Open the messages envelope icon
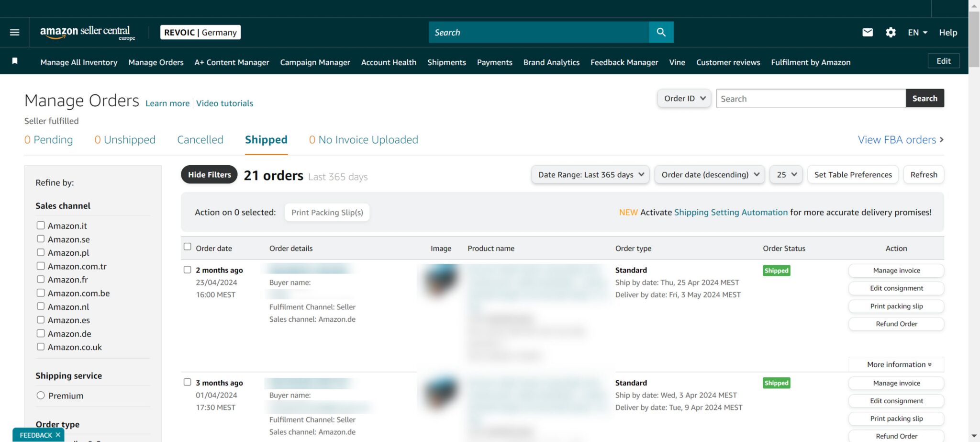Screen dimensions: 980x442 pyautogui.click(x=868, y=32)
